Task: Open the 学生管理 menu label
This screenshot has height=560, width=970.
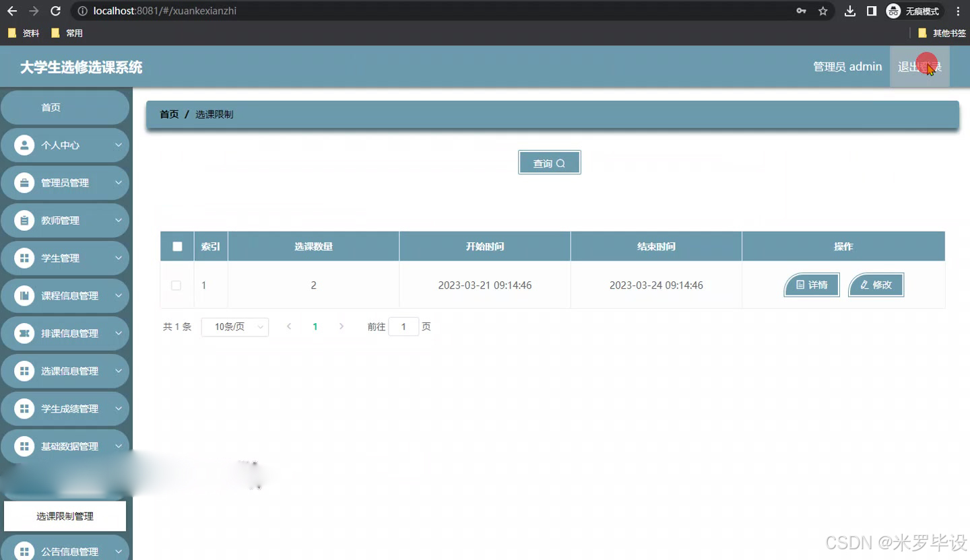Action: click(61, 258)
